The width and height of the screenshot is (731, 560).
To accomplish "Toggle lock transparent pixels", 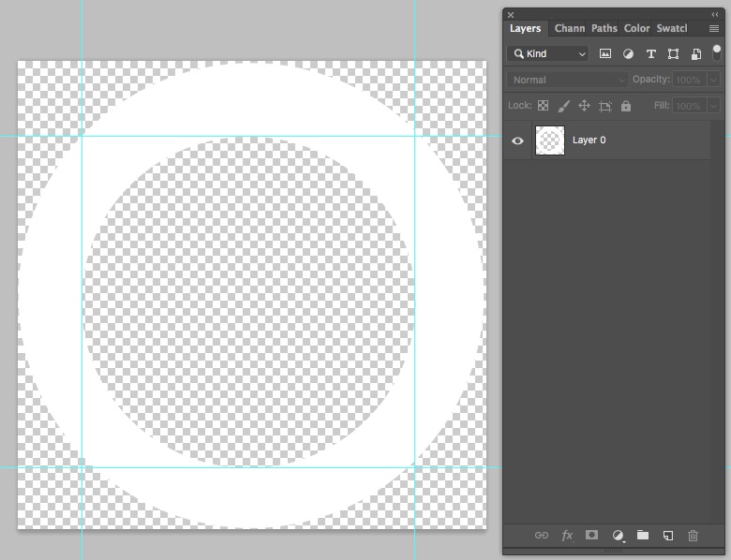I will tap(543, 106).
